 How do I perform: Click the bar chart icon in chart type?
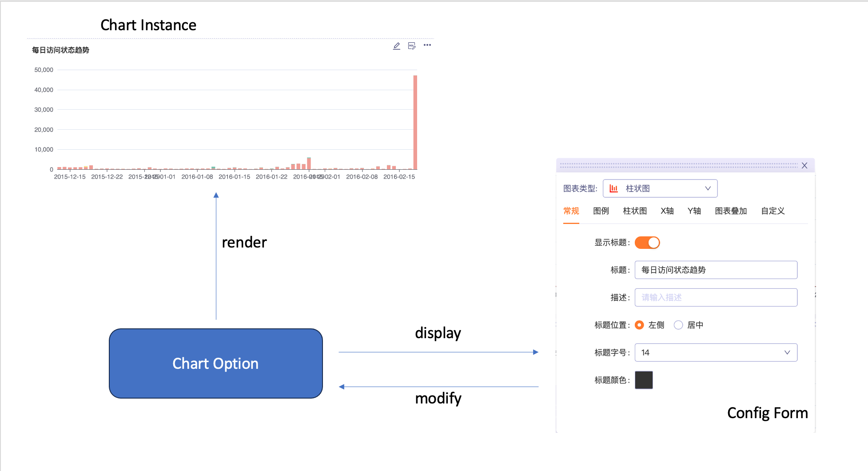(x=613, y=188)
